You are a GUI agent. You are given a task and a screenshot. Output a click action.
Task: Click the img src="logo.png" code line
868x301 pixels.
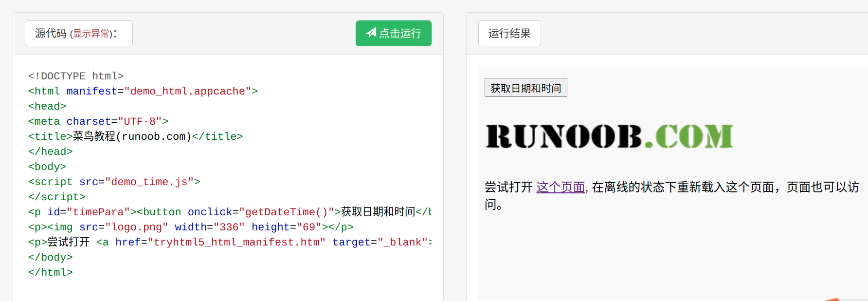[x=191, y=227]
